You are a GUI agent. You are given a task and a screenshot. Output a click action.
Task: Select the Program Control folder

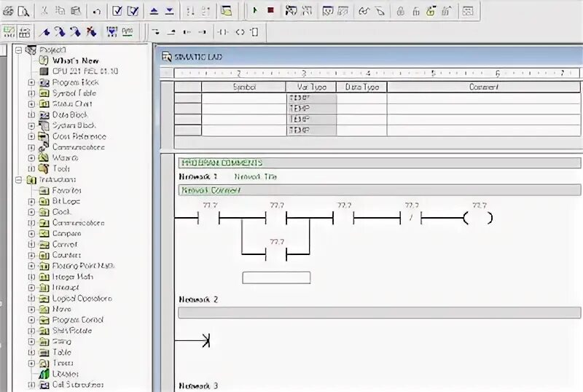pyautogui.click(x=78, y=320)
